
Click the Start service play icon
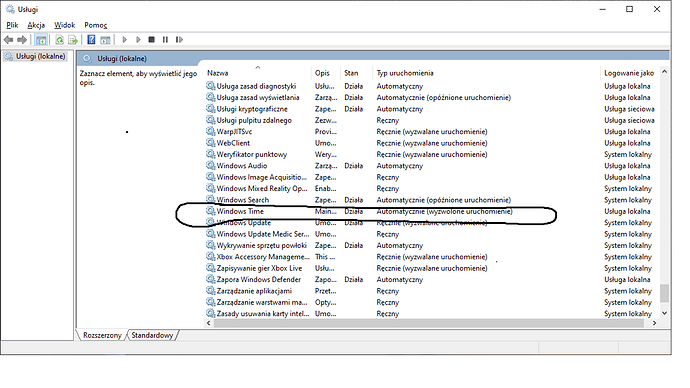coord(125,40)
